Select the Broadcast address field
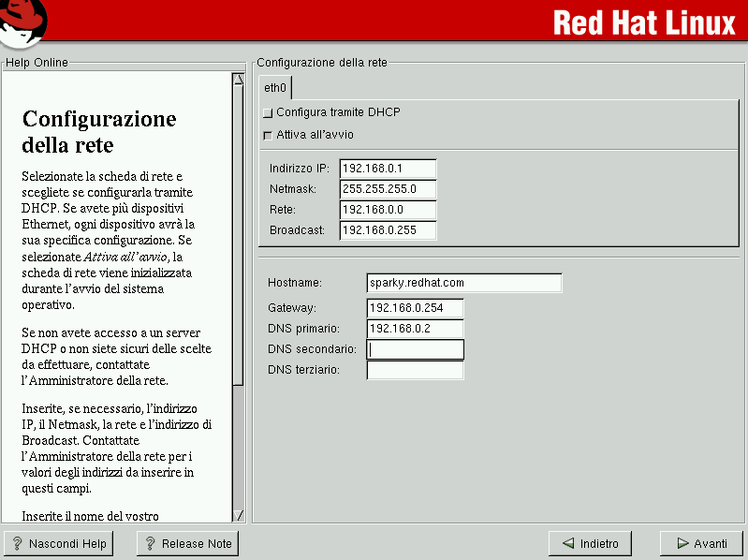 (388, 230)
